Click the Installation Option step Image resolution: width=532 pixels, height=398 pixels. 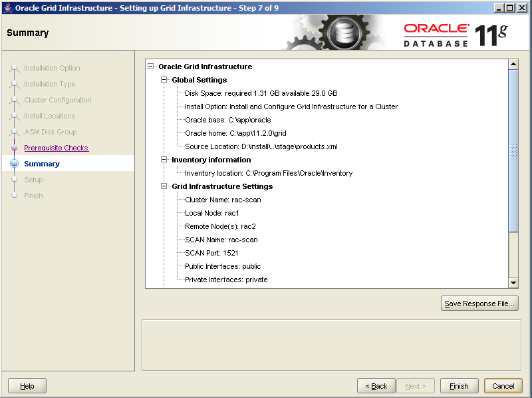[52, 68]
